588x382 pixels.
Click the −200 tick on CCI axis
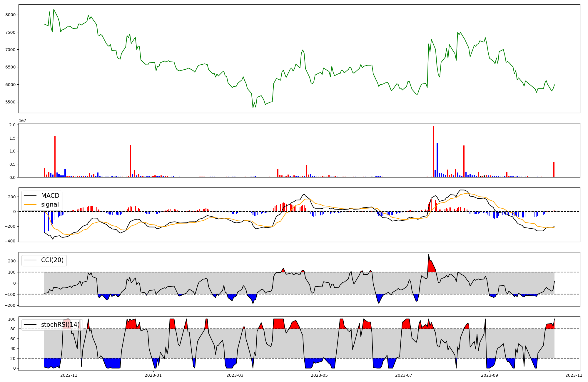tap(10, 305)
